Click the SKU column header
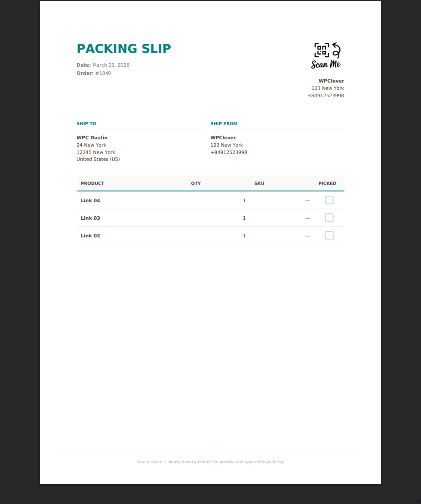 [259, 184]
